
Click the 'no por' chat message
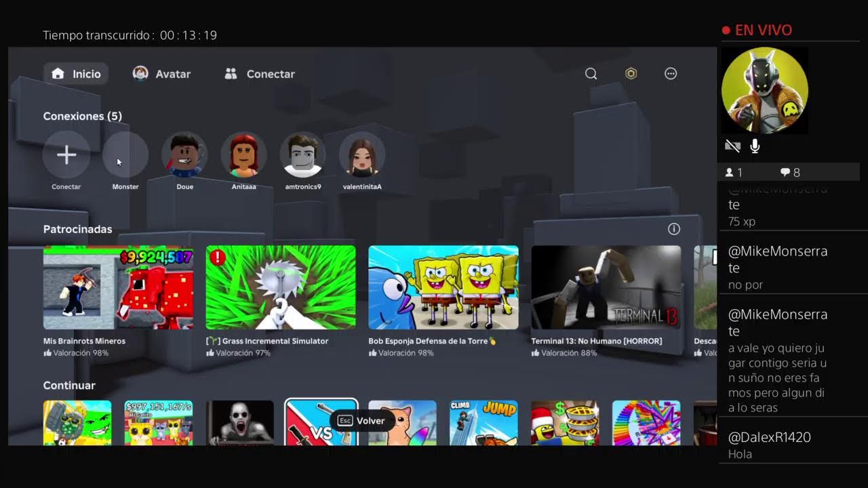click(x=746, y=285)
